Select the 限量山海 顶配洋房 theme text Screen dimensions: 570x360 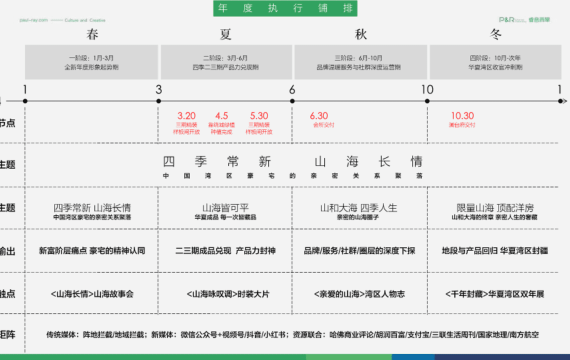[x=495, y=208]
